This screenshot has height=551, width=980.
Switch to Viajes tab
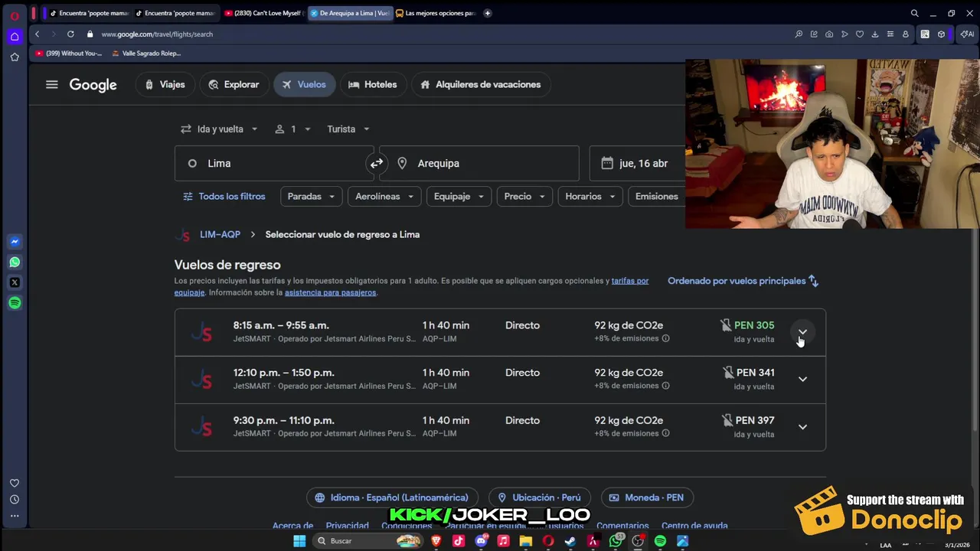tap(165, 85)
